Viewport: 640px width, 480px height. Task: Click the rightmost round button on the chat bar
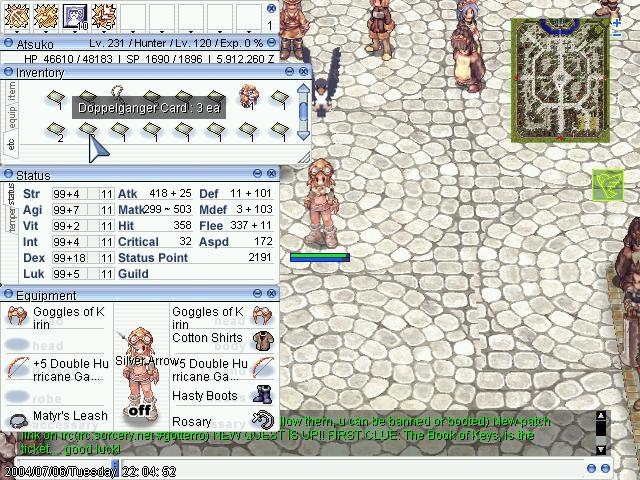tap(605, 469)
